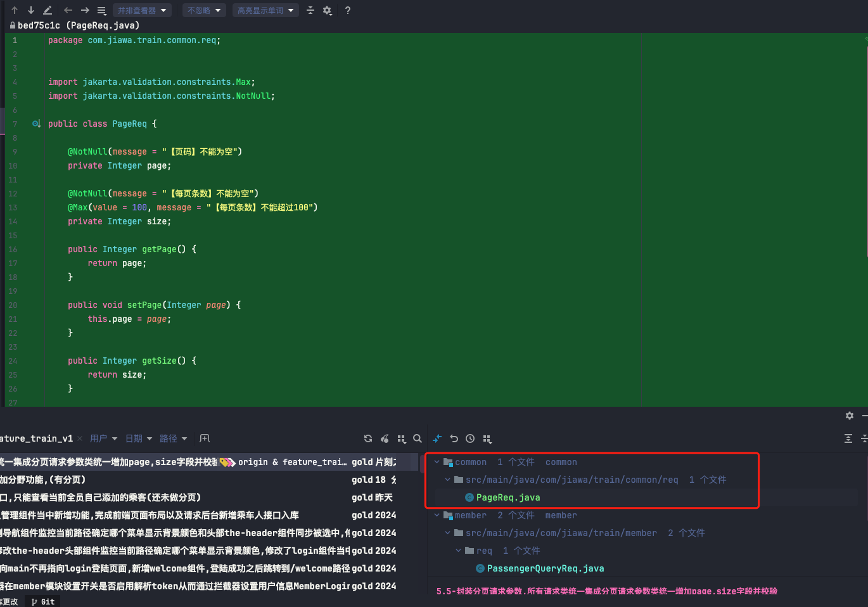Click the show diff arrows icon
The image size is (868, 607).
coord(437,438)
